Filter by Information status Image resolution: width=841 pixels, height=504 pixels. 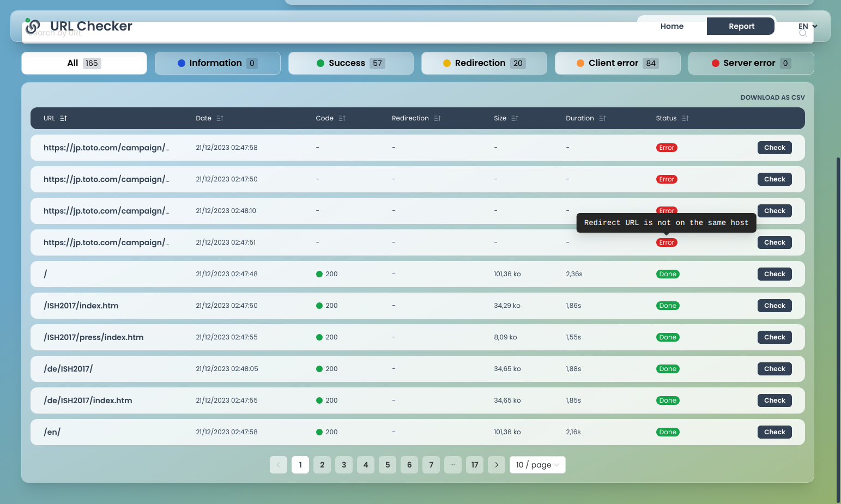click(217, 63)
